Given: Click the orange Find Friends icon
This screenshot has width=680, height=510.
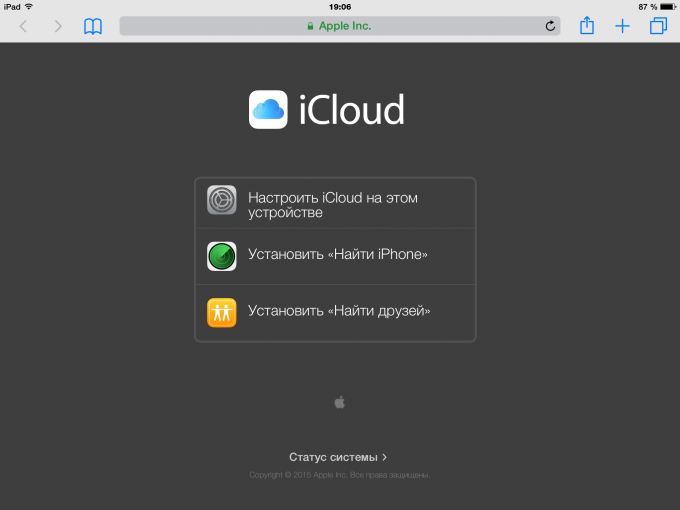Looking at the screenshot, I should click(x=222, y=312).
